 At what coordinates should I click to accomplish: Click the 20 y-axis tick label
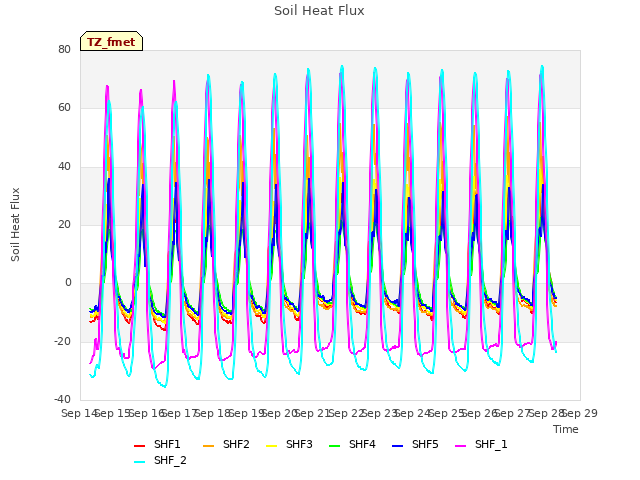(64, 224)
